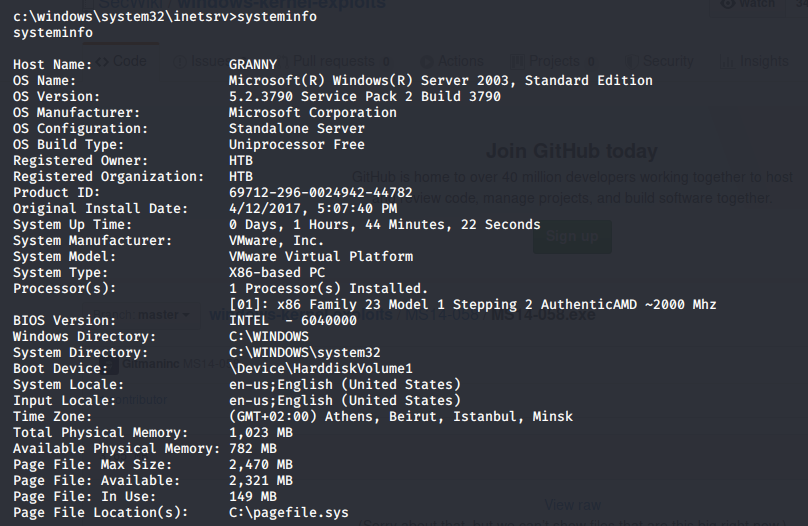Open the Projects tab
Viewport: 808px width, 526px height.
coord(552,61)
